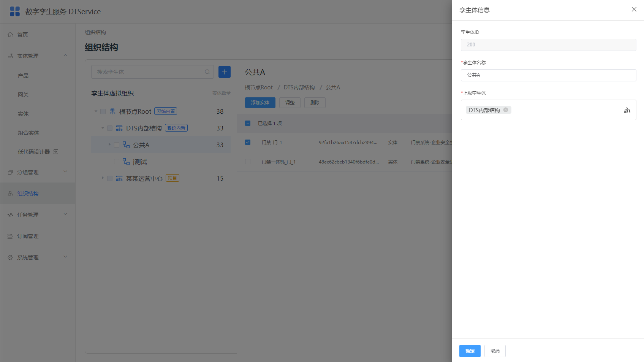Image resolution: width=644 pixels, height=362 pixels.
Task: Click the external link icon beside 低代码设计器
Action: click(x=56, y=152)
